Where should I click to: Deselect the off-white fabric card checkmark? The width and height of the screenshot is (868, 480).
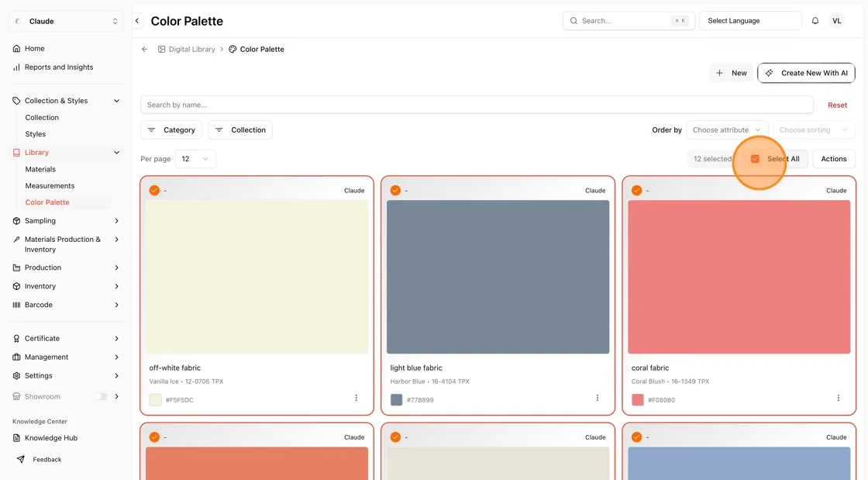pos(154,191)
